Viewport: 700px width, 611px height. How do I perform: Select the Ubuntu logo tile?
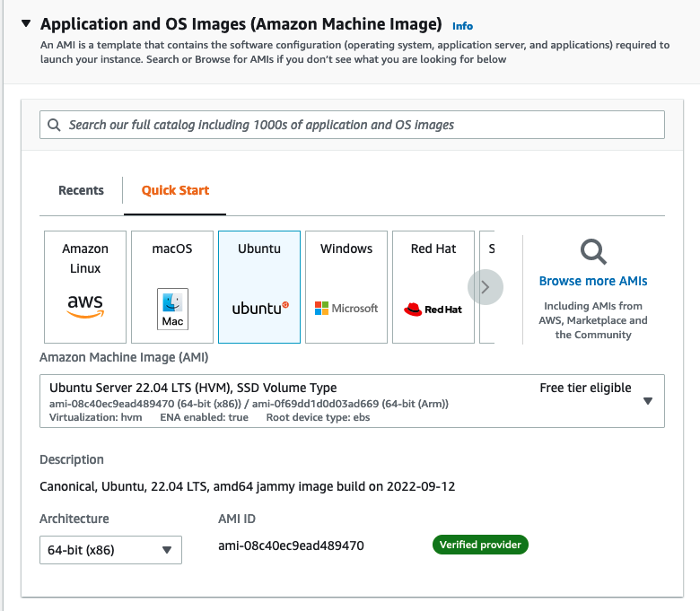point(259,287)
